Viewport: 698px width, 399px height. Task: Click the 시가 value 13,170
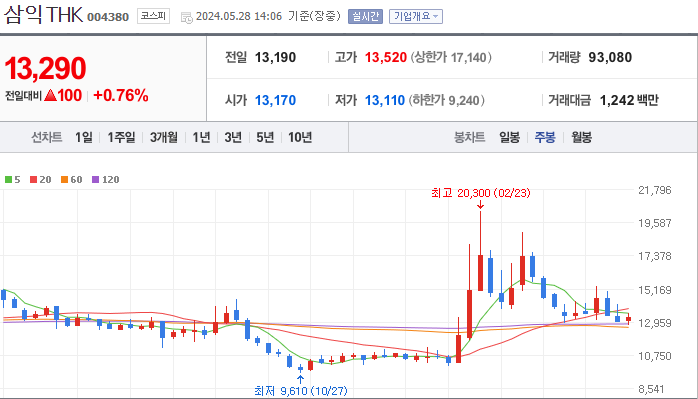click(x=275, y=100)
